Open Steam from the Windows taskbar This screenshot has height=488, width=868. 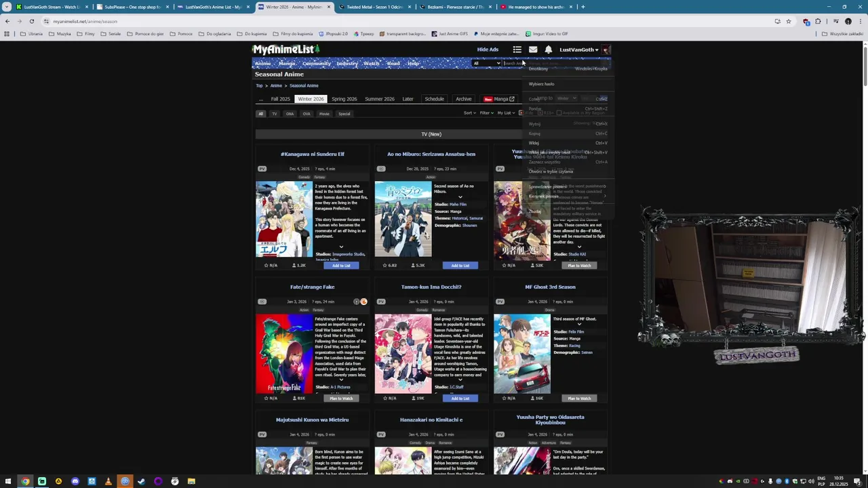pos(141,481)
